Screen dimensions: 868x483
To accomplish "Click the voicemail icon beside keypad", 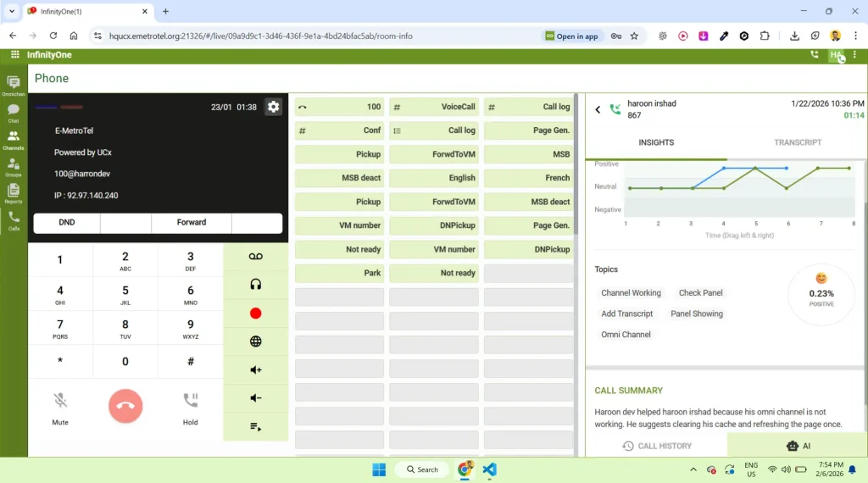I will [255, 256].
